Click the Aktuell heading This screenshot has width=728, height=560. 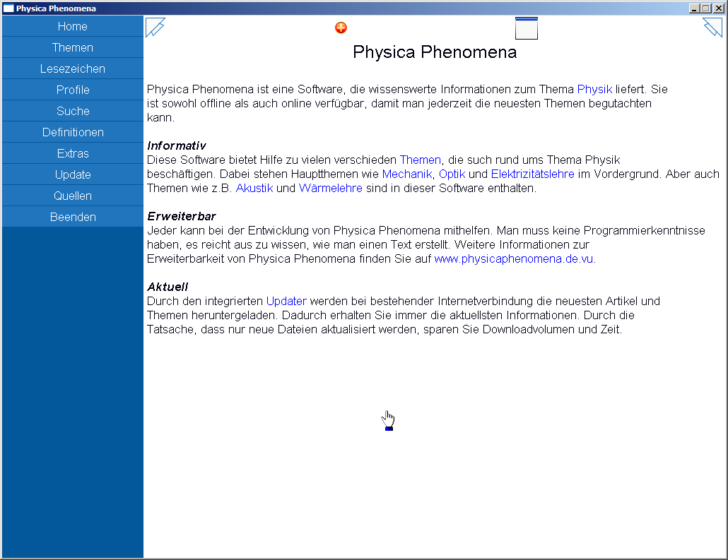click(x=168, y=287)
